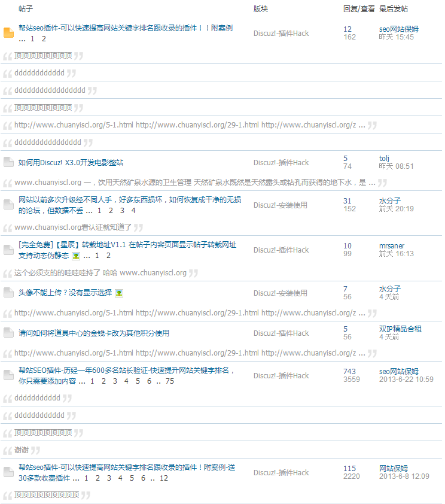
Task: Click the thread icon beside 帮站SEO插件-历经一年600多名站长验证
Action: coord(8,375)
